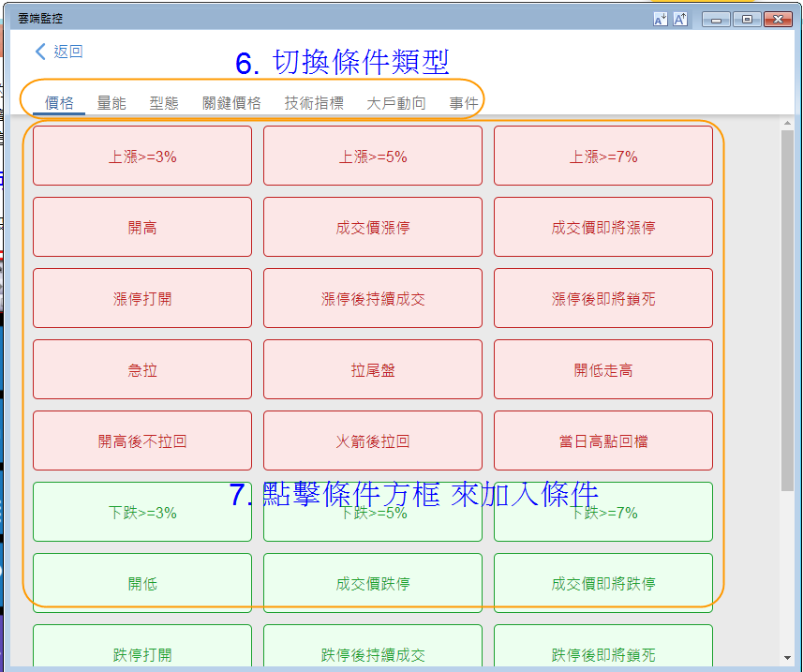Click the scrollbar down arrow
Image resolution: width=803 pixels, height=672 pixels.
(x=787, y=656)
